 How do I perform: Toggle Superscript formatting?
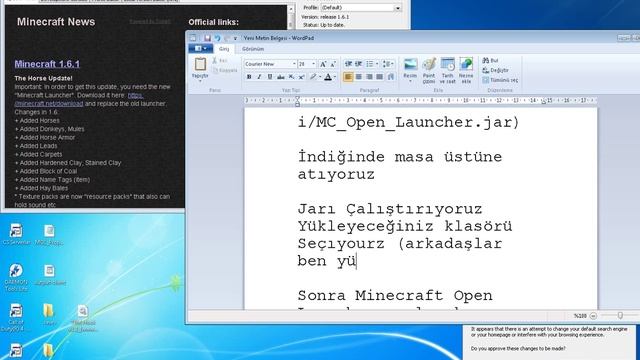click(301, 77)
